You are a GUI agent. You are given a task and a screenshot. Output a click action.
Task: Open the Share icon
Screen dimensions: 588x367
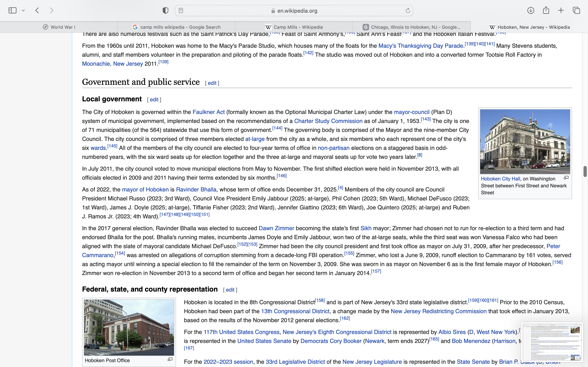(x=546, y=10)
